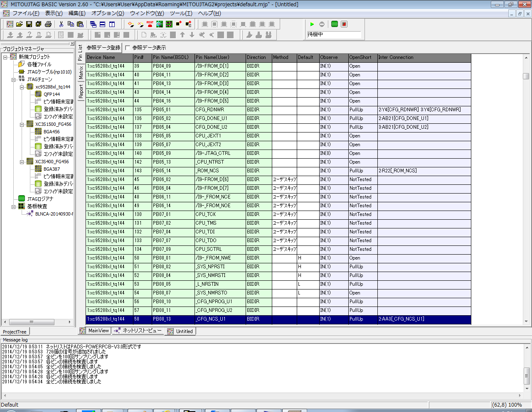Click the save floppy disk icon
This screenshot has height=412, width=532.
(x=29, y=24)
